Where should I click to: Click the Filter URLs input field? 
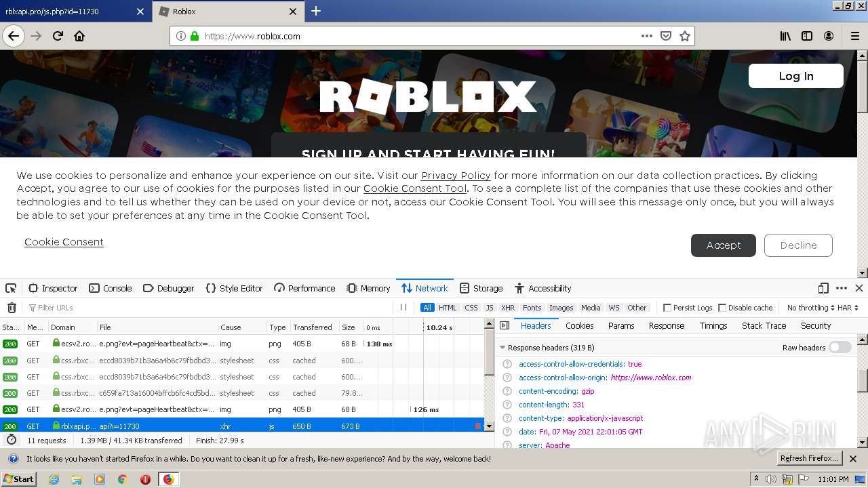[x=210, y=308]
